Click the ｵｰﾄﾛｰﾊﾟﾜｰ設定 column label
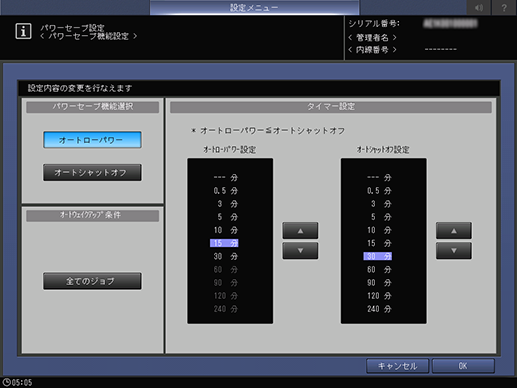This screenshot has width=517, height=388. [x=230, y=150]
